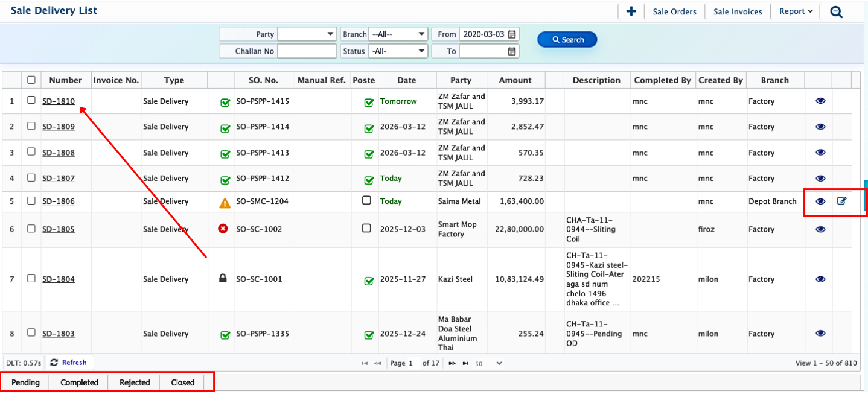Click the plus icon to add delivery

click(x=631, y=11)
